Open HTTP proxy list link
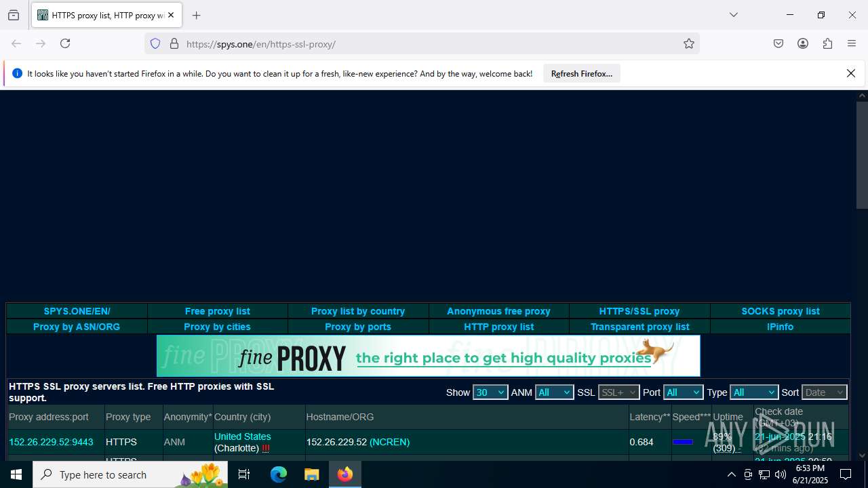 coord(498,327)
